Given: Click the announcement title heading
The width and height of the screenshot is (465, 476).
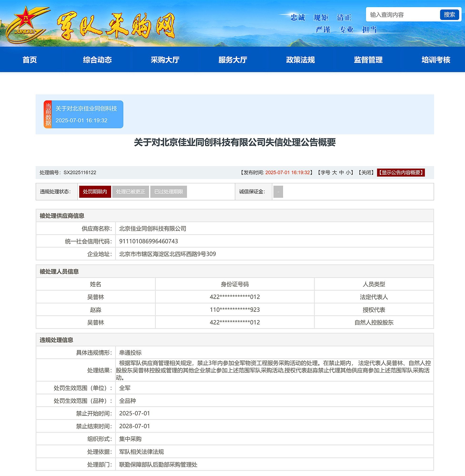Looking at the screenshot, I should (235, 142).
